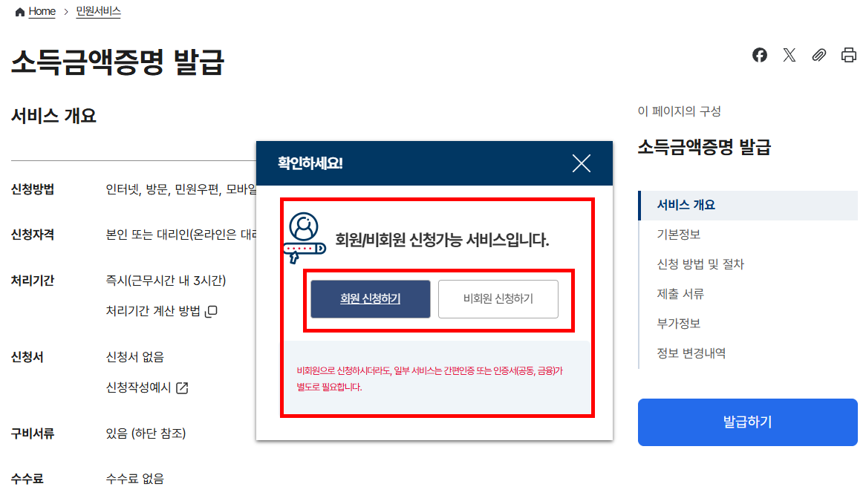Click the Home house icon in breadcrumb
The image size is (866, 504).
click(20, 12)
